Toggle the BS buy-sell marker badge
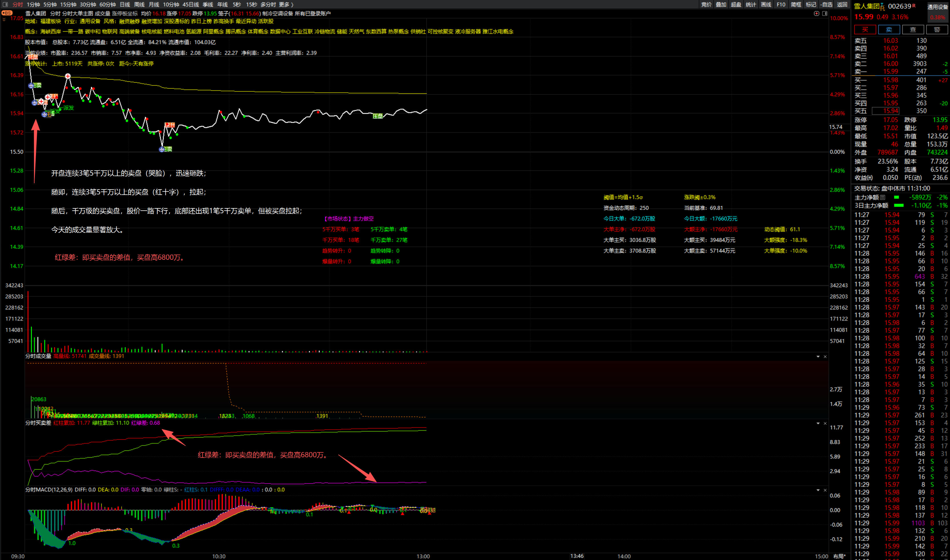Screen dimensions: 950x560 (x=7, y=13)
